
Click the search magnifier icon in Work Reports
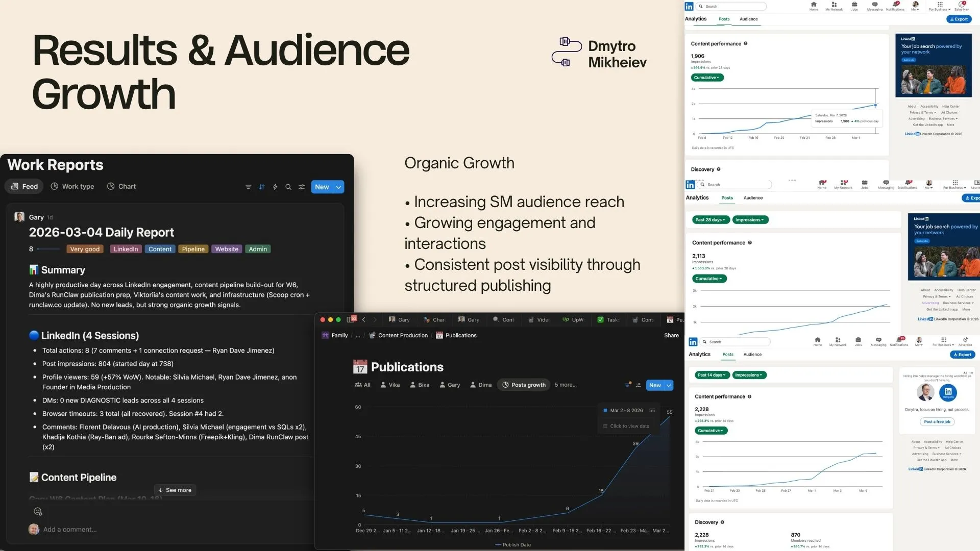click(x=288, y=187)
